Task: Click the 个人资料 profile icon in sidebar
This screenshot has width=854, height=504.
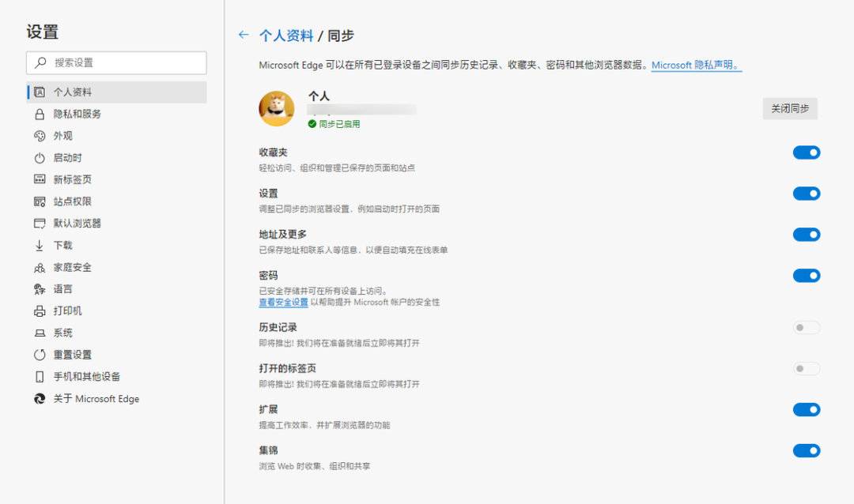Action: (40, 92)
